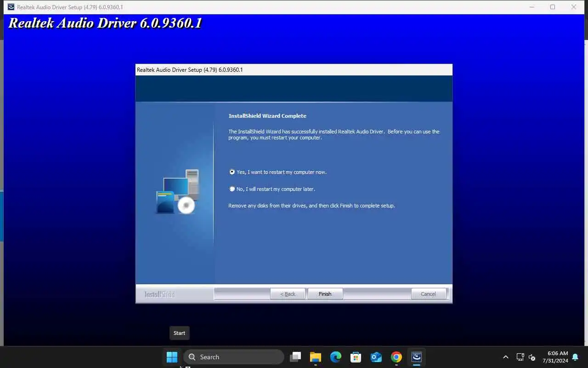Screen dimensions: 588x368
Task: Click the Realtek setup window title bar icon
Action: click(x=11, y=7)
